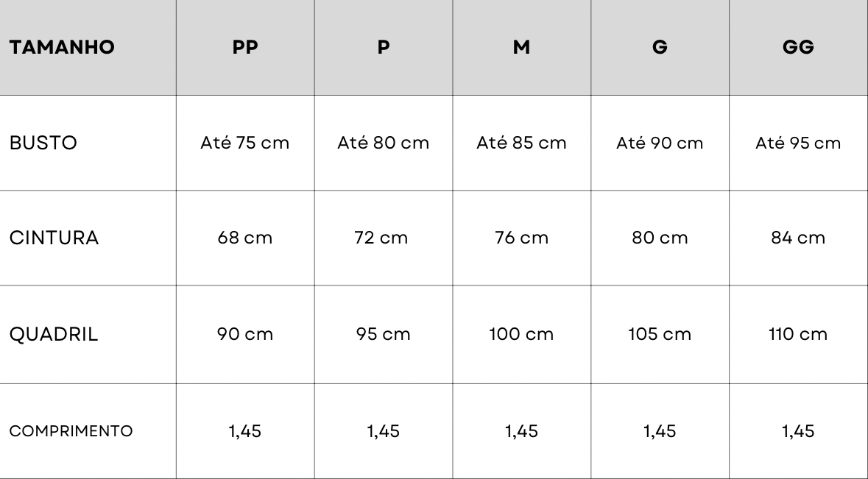The height and width of the screenshot is (479, 868).
Task: Click the BUSTO row label
Action: (x=43, y=143)
